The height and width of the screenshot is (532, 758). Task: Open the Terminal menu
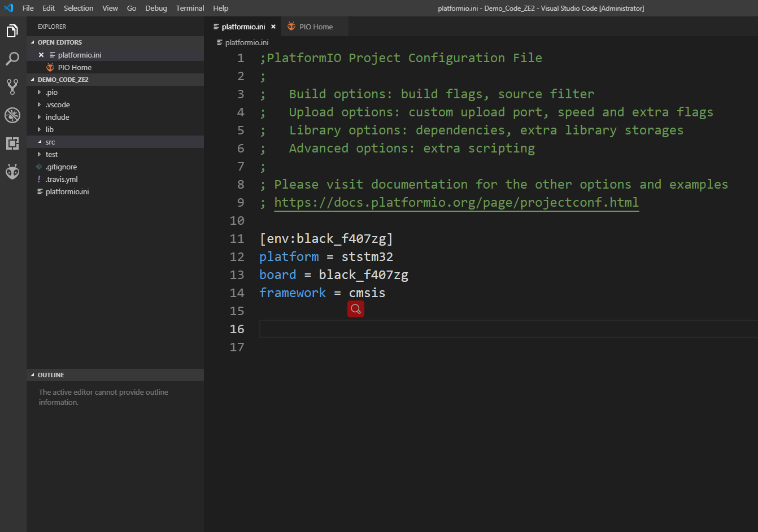point(190,8)
